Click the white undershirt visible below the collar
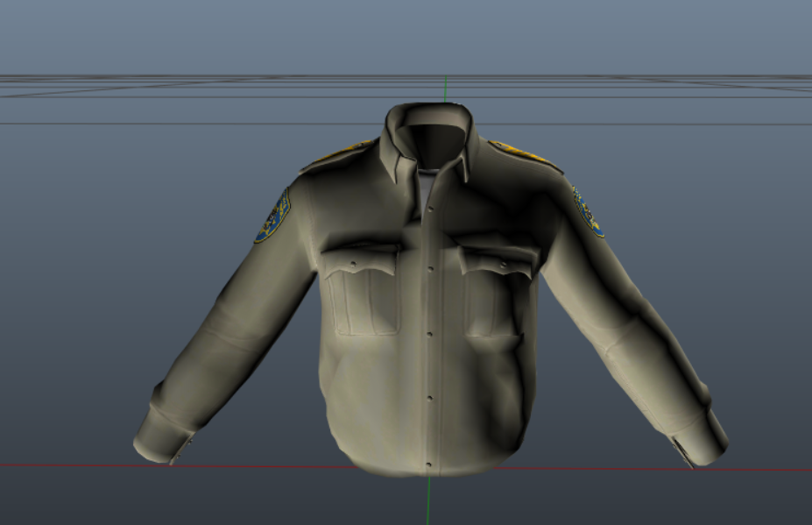The height and width of the screenshot is (525, 812). pyautogui.click(x=426, y=184)
